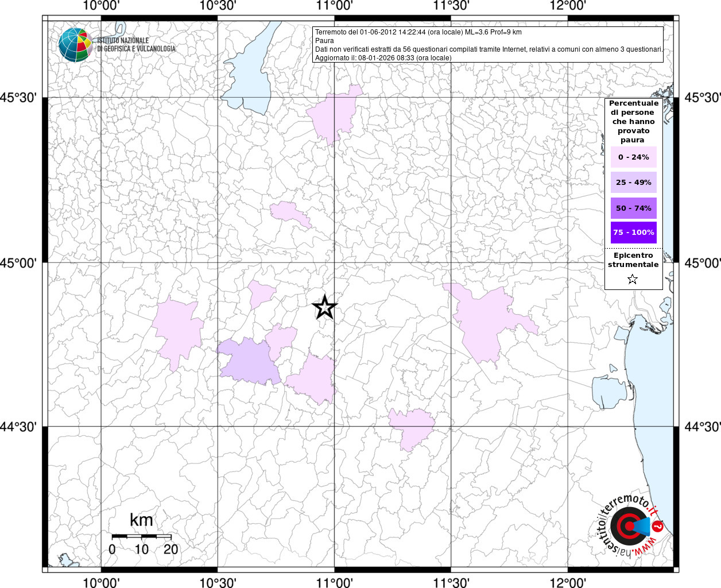Click the top axis label 10°00'

pos(101,6)
